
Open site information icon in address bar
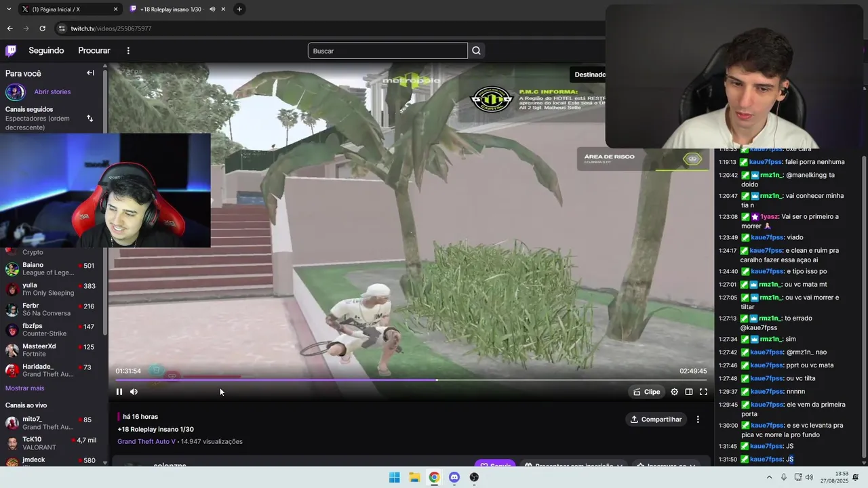(x=62, y=28)
